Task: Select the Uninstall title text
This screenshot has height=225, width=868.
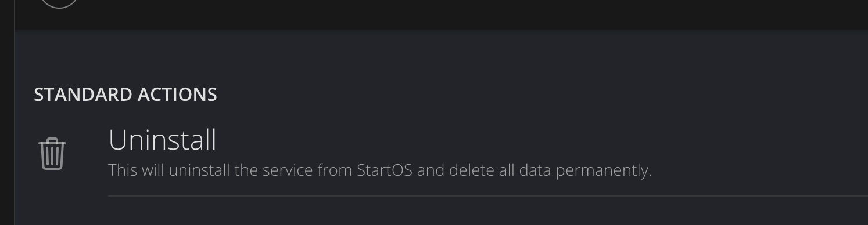Action: click(163, 140)
